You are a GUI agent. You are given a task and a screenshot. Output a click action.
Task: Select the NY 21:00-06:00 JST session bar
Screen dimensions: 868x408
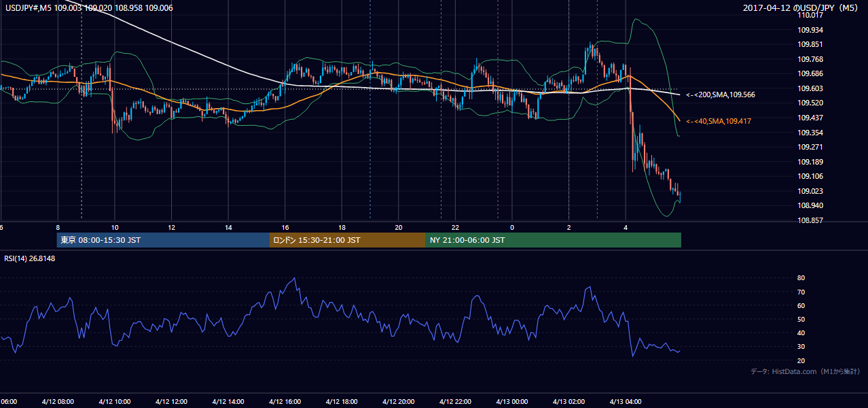(x=554, y=240)
